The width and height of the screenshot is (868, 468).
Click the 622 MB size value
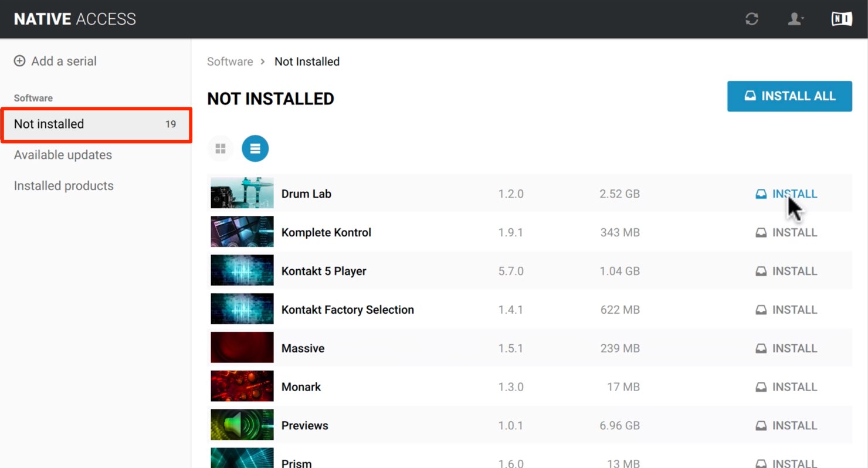point(620,310)
